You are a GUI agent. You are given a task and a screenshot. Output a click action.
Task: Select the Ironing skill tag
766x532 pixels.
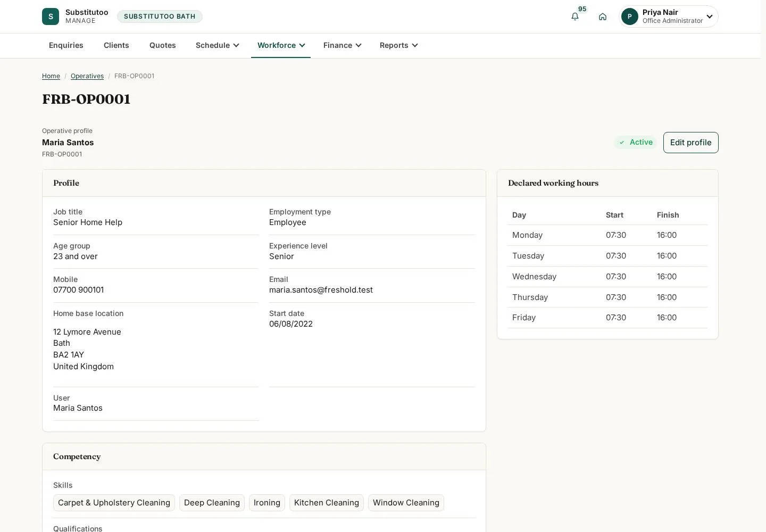[267, 503]
